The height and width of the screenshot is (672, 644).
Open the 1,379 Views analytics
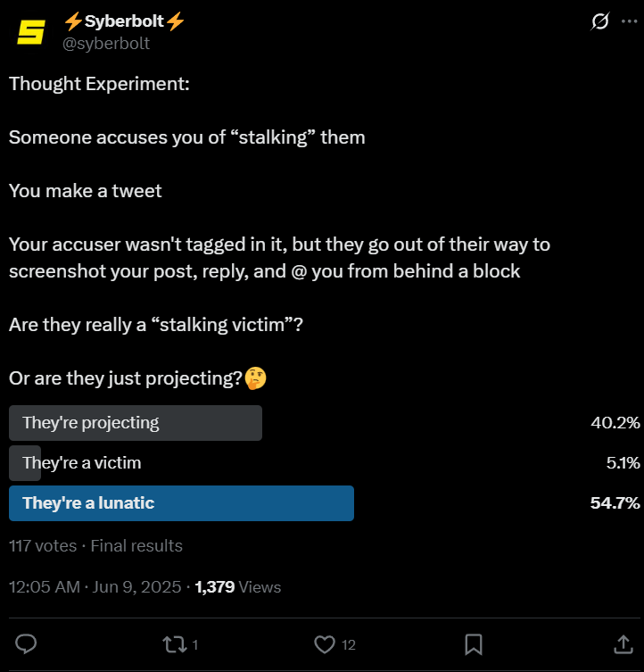(x=238, y=587)
